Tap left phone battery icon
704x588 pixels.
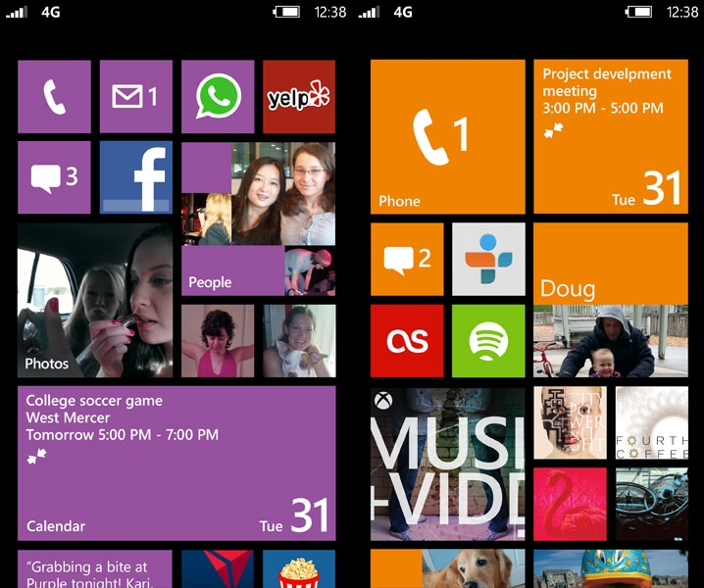[286, 12]
